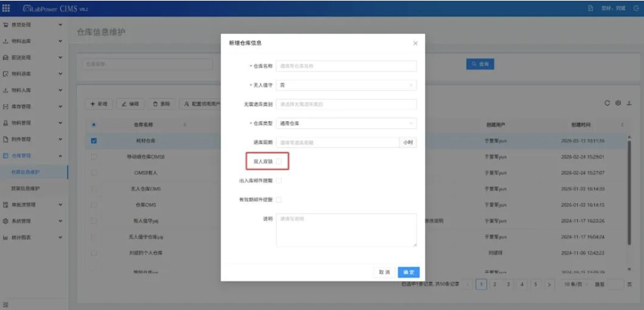This screenshot has height=310, width=644.
Task: Open the app grid launcher icon
Action: click(6, 8)
